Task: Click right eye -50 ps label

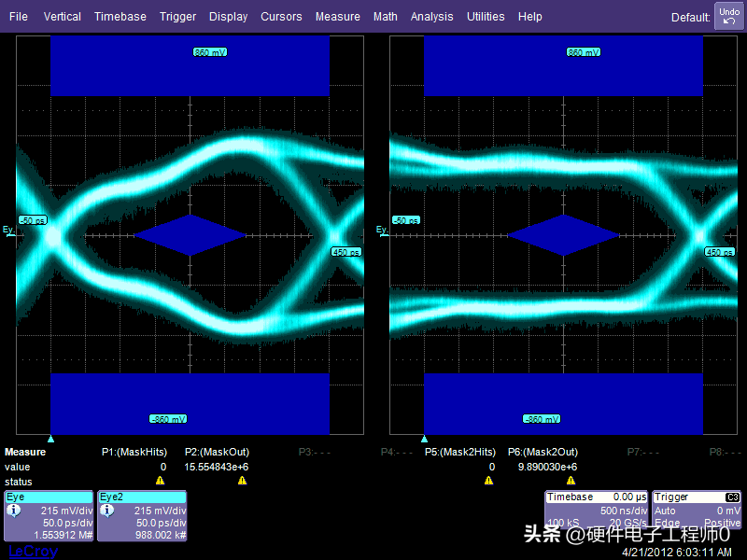Action: pyautogui.click(x=406, y=220)
